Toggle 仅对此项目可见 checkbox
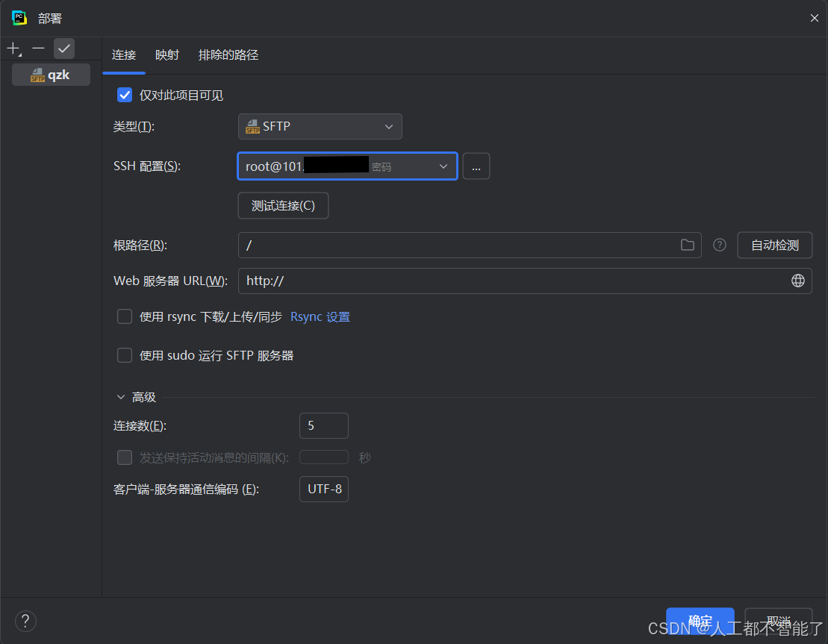 (x=125, y=95)
